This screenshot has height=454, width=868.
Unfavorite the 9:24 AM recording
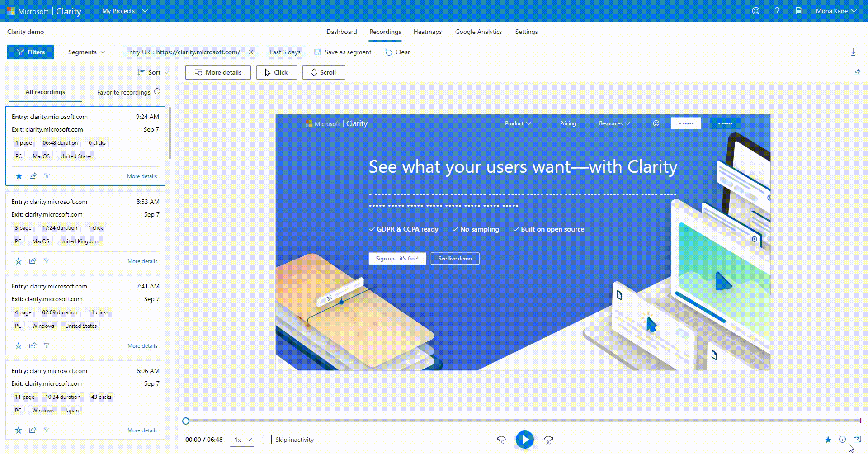click(19, 176)
